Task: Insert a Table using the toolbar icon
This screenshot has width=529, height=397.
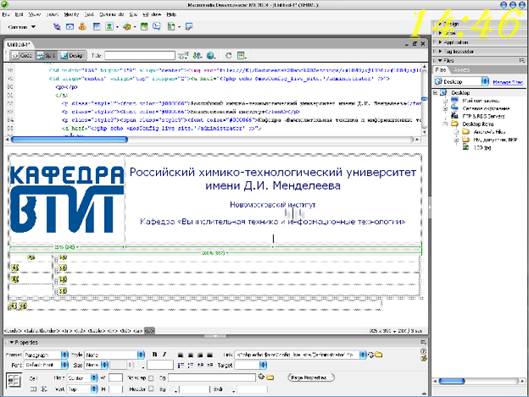Action: (97, 27)
